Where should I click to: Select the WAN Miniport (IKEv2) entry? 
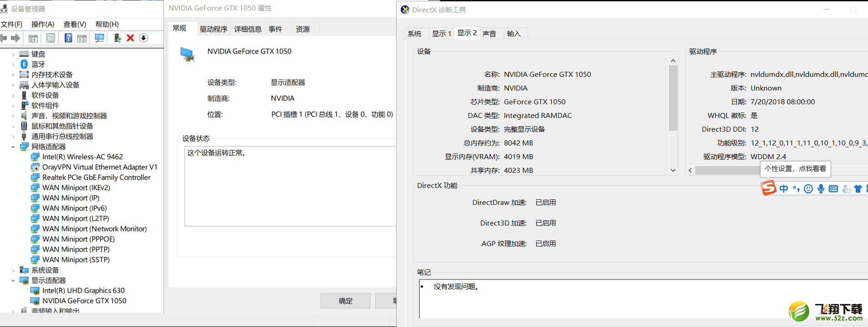76,188
